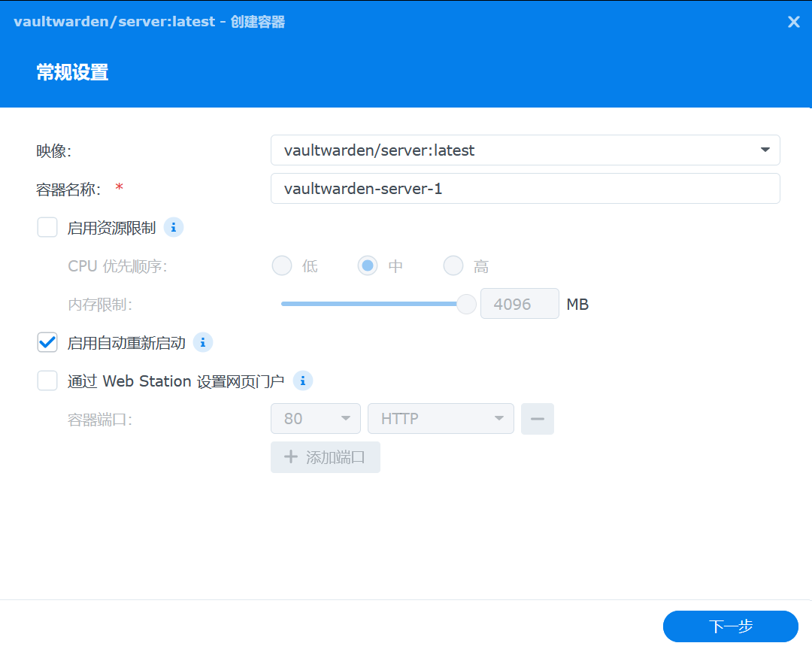Click the 添加端口 button
The width and height of the screenshot is (812, 646).
(325, 456)
